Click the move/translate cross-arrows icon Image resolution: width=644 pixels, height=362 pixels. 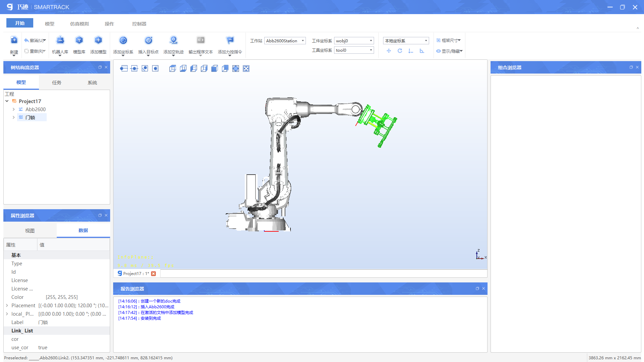[x=389, y=51]
